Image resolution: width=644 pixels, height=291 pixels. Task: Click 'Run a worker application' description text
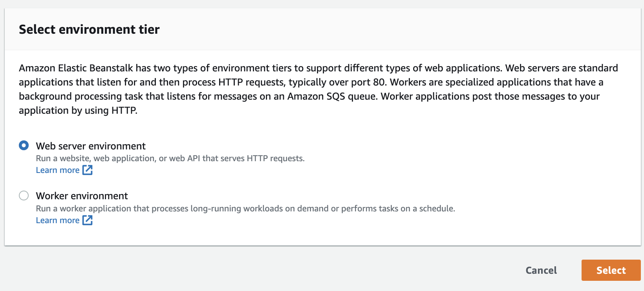point(245,209)
